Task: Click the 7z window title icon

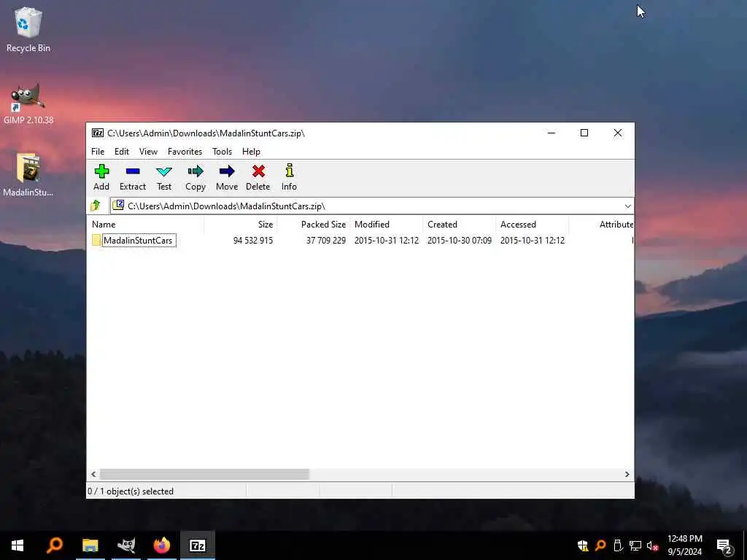Action: (x=98, y=133)
